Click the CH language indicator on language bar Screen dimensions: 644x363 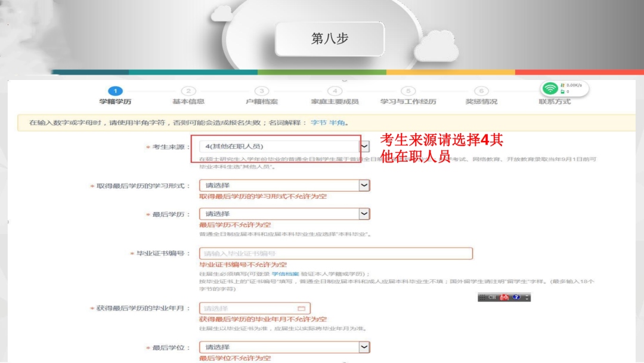click(492, 297)
